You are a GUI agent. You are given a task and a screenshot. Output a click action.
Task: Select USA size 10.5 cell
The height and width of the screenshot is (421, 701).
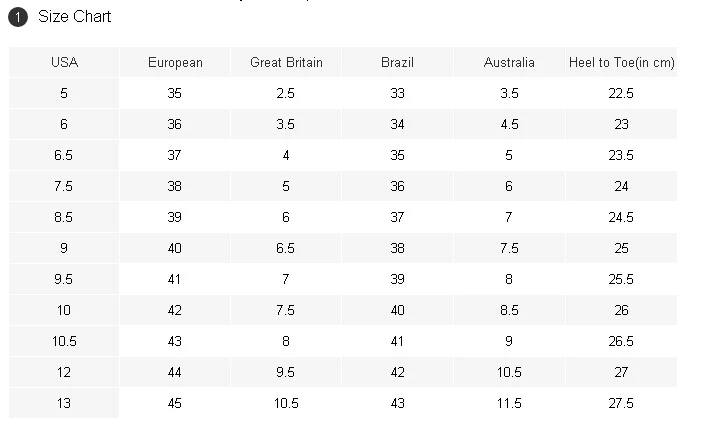point(64,341)
